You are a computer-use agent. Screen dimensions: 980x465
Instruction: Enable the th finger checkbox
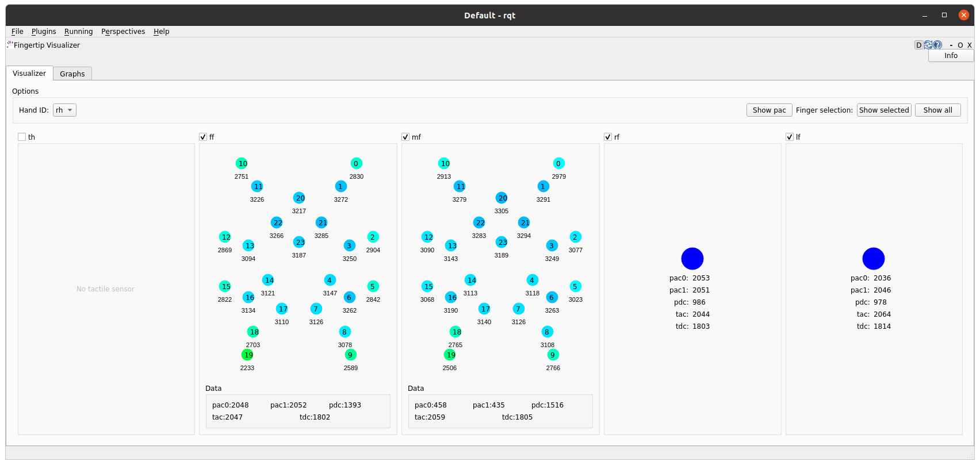click(x=22, y=137)
